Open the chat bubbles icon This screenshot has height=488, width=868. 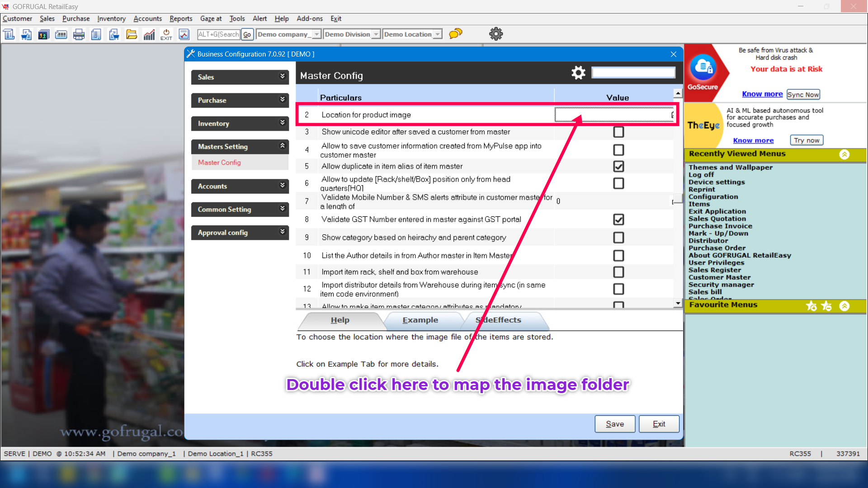(455, 34)
